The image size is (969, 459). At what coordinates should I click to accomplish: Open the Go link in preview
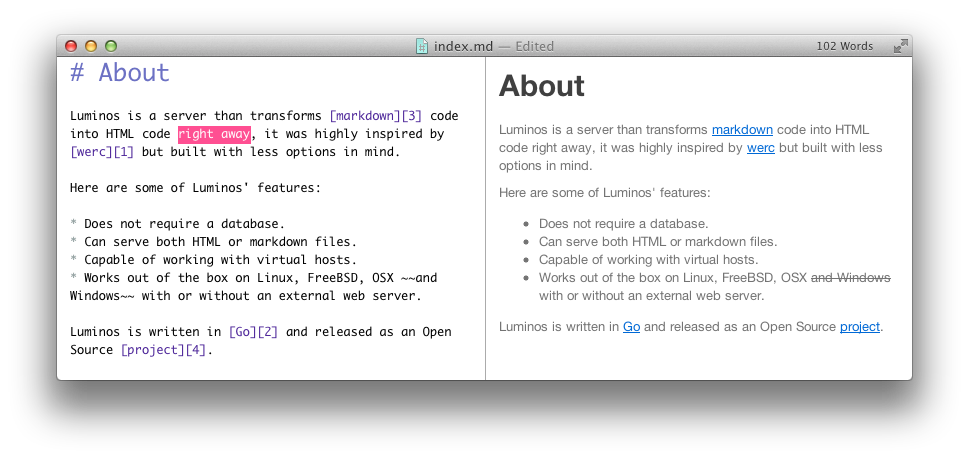click(631, 326)
